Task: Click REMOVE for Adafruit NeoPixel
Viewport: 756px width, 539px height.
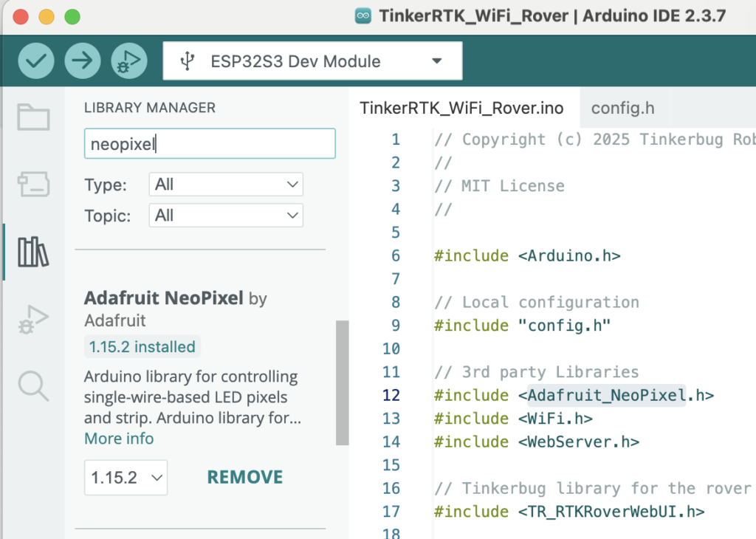Action: 244,478
